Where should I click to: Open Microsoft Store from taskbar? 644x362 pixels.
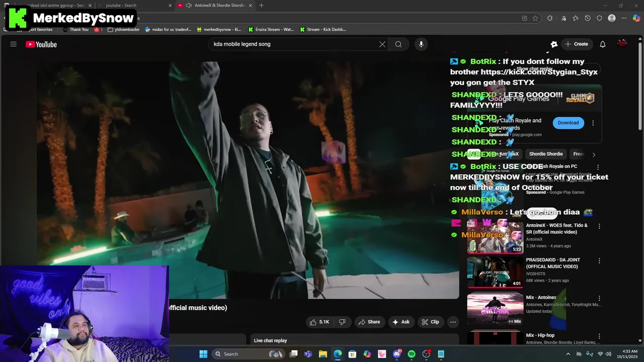(x=352, y=354)
